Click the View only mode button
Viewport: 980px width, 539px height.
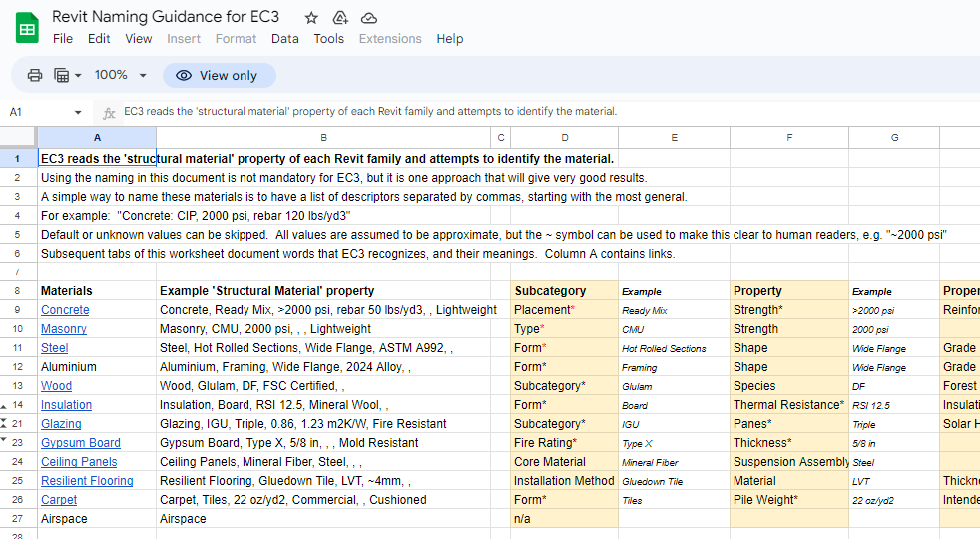[219, 75]
